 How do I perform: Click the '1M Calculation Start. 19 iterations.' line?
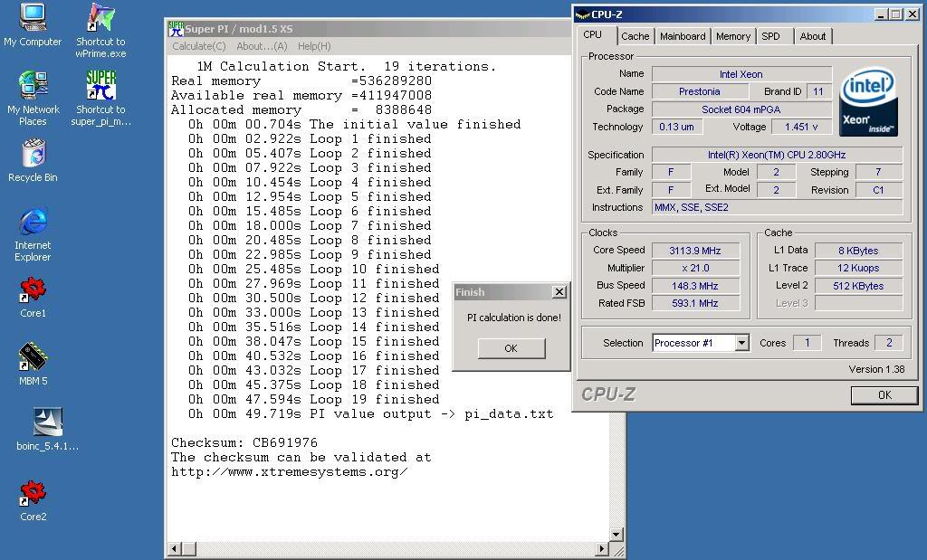pyautogui.click(x=347, y=66)
